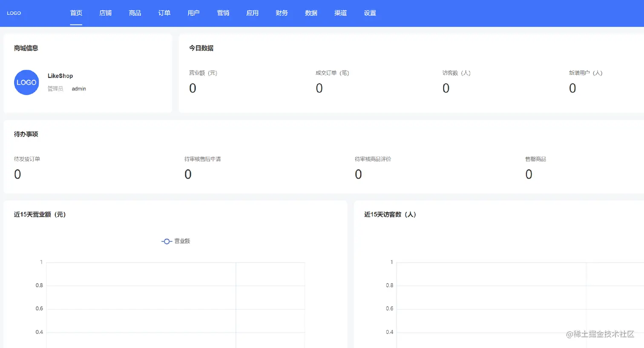The height and width of the screenshot is (348, 644).
Task: Click the 待办事项 heading
Action: pos(26,134)
